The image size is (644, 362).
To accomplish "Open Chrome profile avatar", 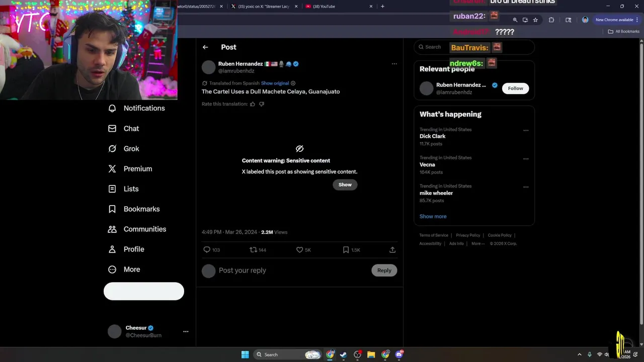I will coord(585,20).
